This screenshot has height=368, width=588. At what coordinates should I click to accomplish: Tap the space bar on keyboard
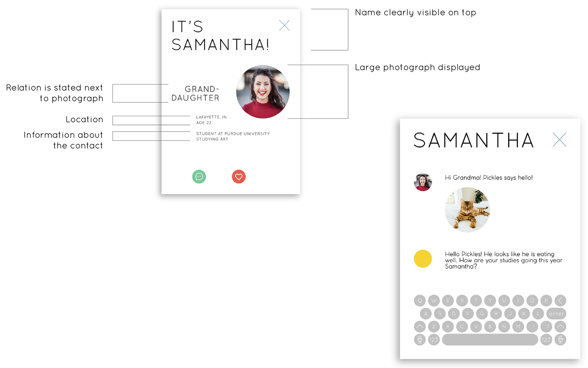point(490,340)
